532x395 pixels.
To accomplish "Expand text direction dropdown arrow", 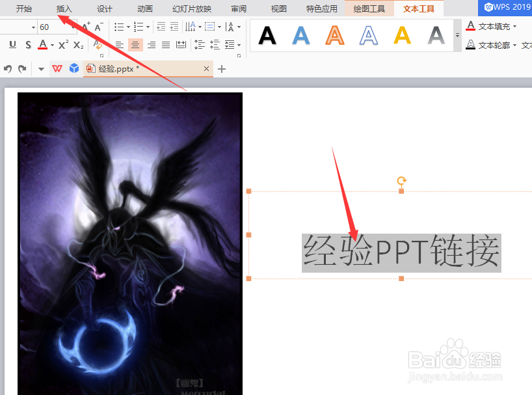I will (x=200, y=27).
